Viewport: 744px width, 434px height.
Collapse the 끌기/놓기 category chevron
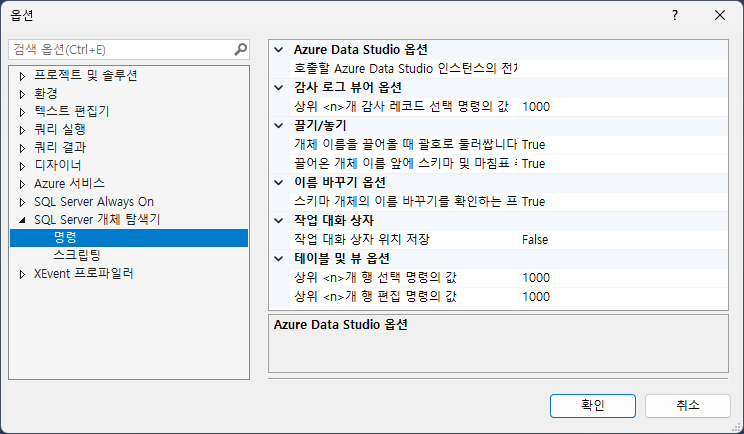(279, 126)
